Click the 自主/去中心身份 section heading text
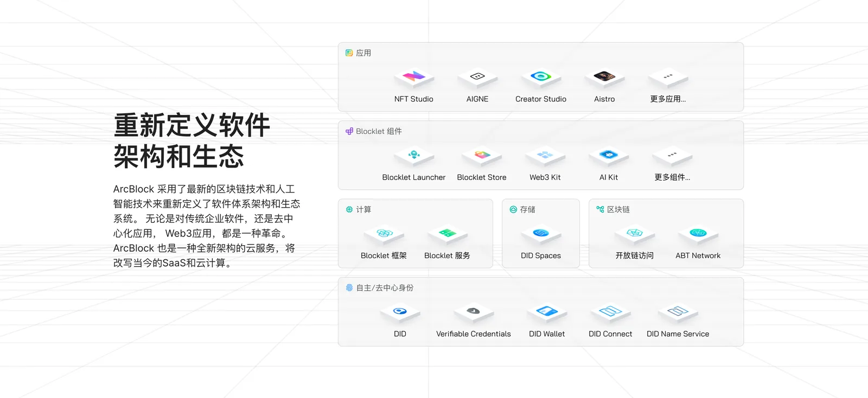The image size is (868, 398). [385, 288]
